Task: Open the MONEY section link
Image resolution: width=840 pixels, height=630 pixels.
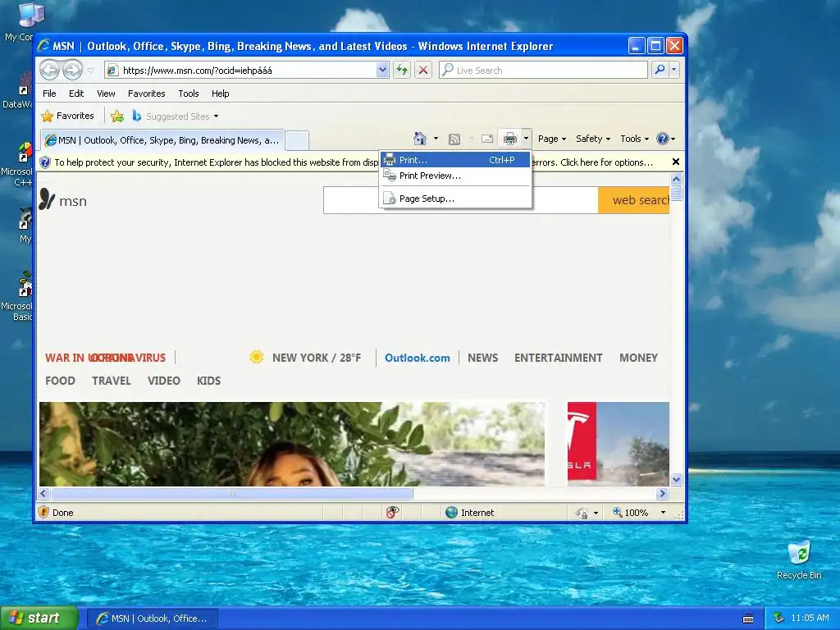Action: 638,358
